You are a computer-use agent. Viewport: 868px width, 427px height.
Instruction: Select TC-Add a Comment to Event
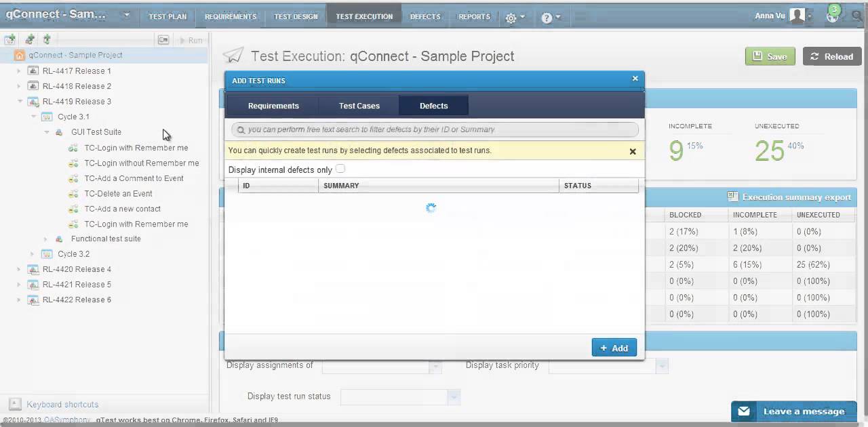pos(134,178)
